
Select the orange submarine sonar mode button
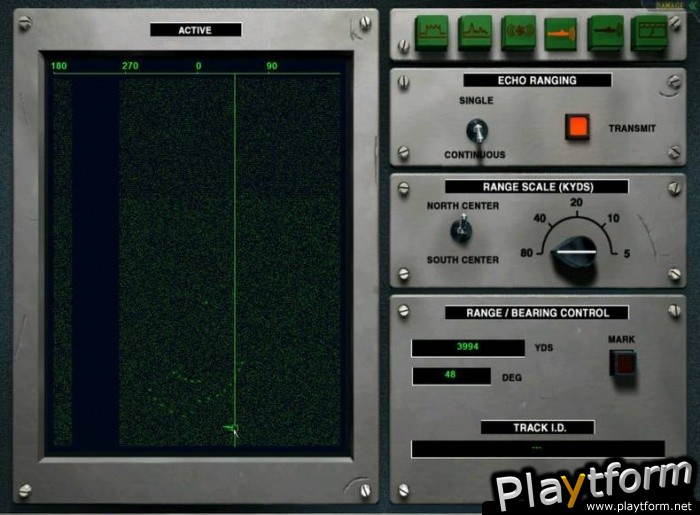562,34
